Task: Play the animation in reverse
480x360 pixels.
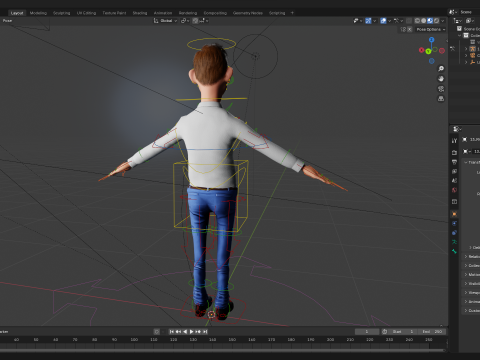Action: [185, 331]
